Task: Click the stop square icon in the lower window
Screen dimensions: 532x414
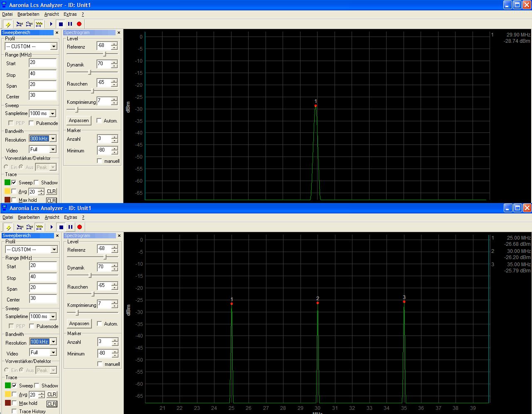Action: coord(61,227)
